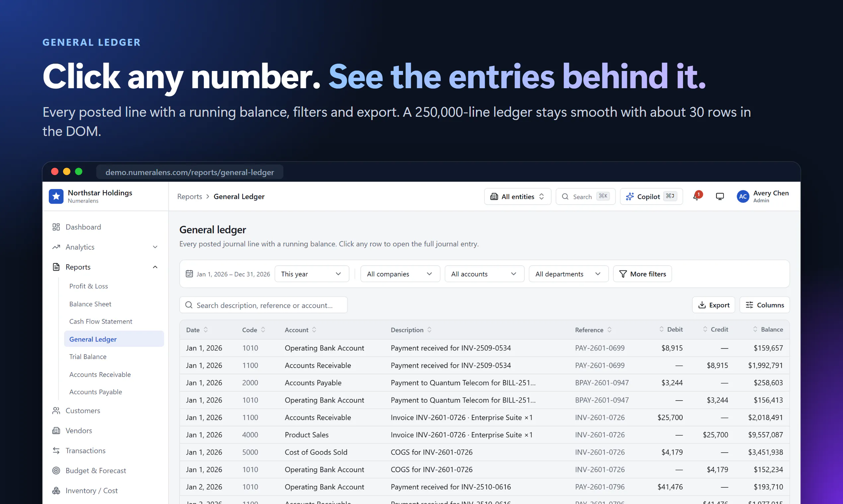The height and width of the screenshot is (504, 843).
Task: Sort by Description column arrows
Action: [x=429, y=330]
